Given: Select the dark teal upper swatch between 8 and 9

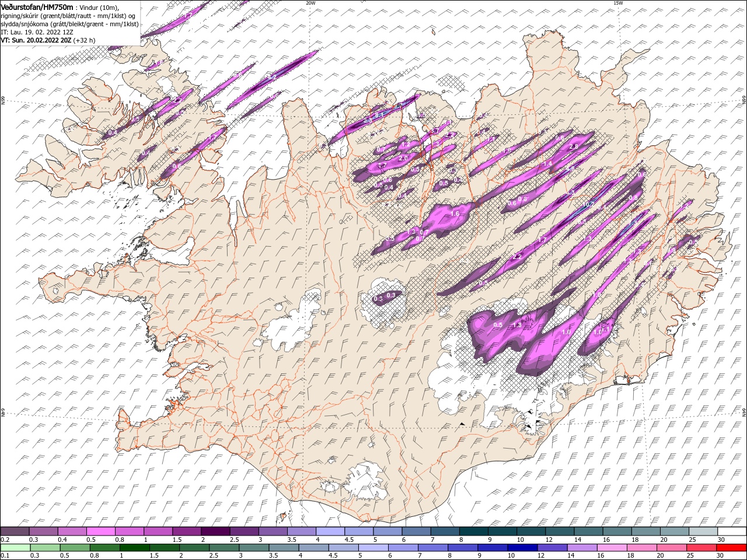Looking at the screenshot, I should click(474, 531).
